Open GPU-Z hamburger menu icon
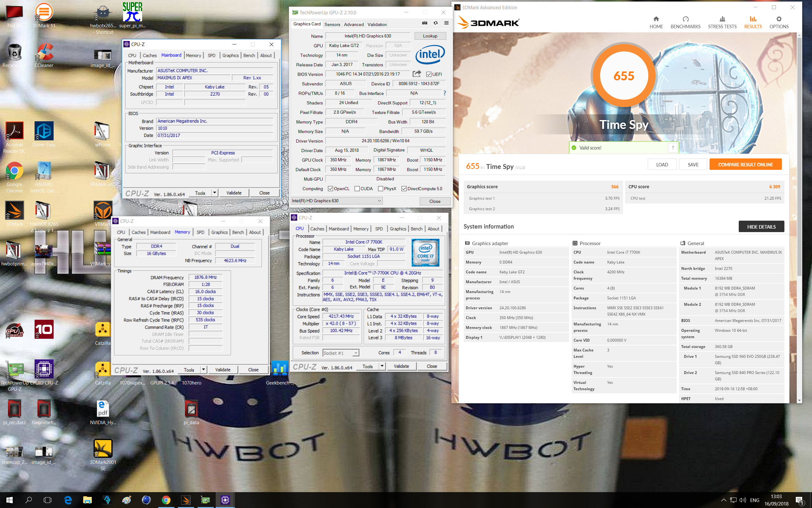This screenshot has width=812, height=508. tap(446, 23)
